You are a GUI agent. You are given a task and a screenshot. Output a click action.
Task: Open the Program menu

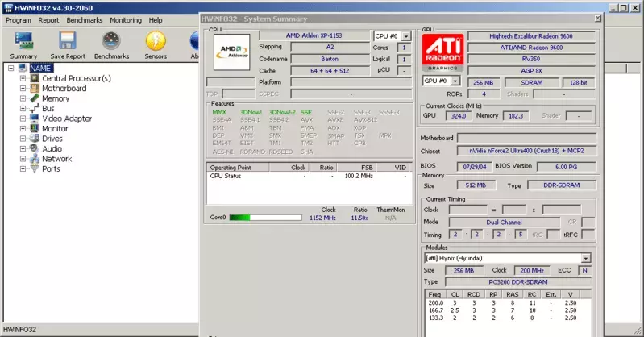(x=18, y=20)
